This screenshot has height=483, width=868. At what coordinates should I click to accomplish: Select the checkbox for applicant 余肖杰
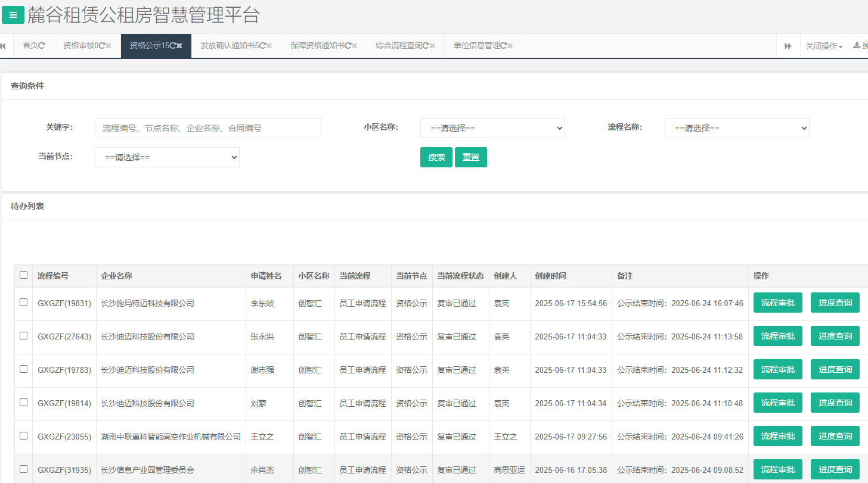point(23,469)
